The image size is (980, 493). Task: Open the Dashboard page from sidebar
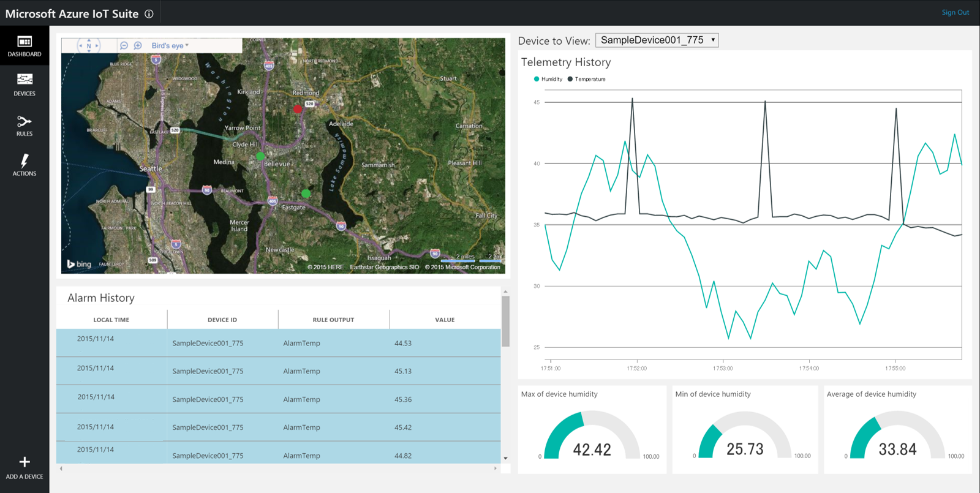pos(24,46)
